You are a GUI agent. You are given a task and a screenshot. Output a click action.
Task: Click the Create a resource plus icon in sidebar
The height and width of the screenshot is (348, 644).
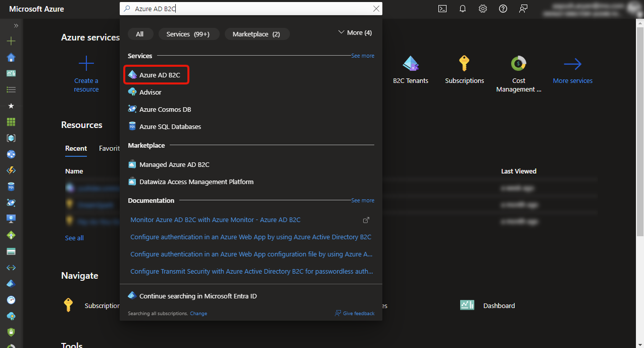click(11, 41)
